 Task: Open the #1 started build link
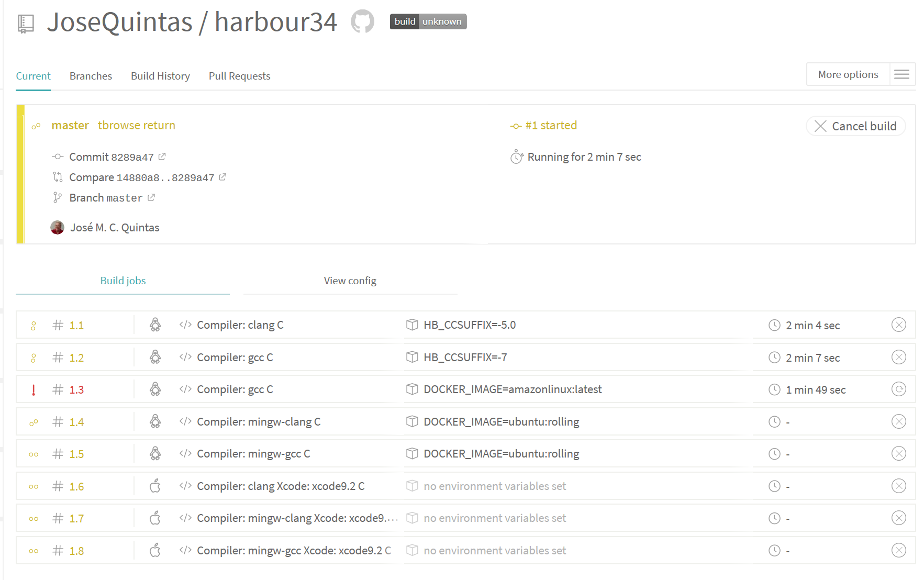tap(551, 126)
